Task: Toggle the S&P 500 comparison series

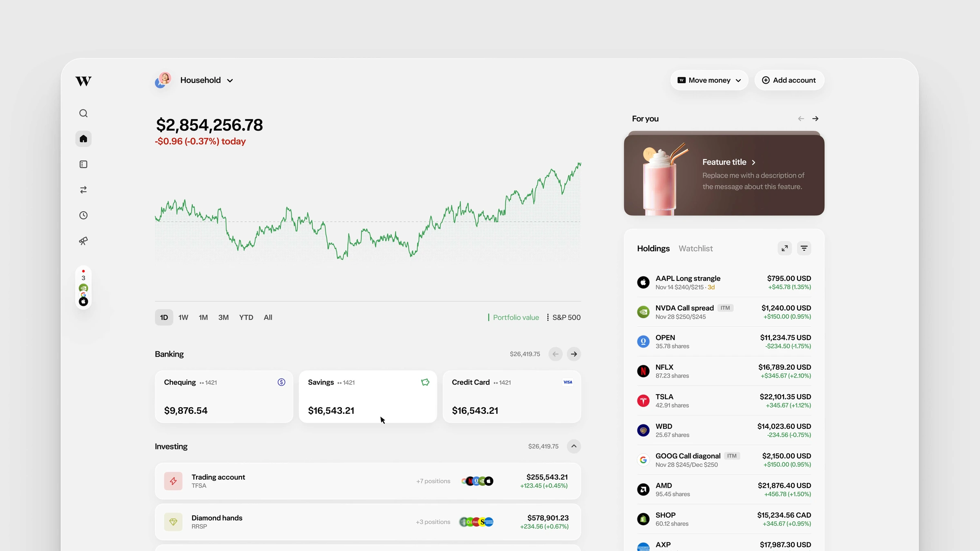Action: [x=563, y=318]
